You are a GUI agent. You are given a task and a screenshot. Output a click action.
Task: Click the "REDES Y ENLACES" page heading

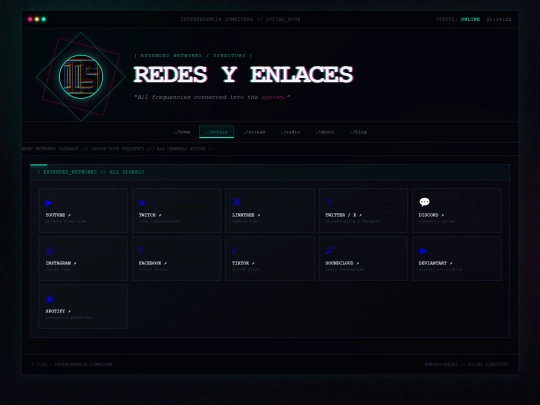tap(243, 74)
